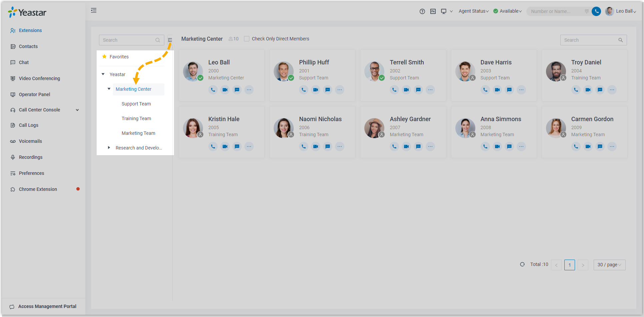The width and height of the screenshot is (644, 317).
Task: Open the Available presence dropdown
Action: tap(507, 11)
